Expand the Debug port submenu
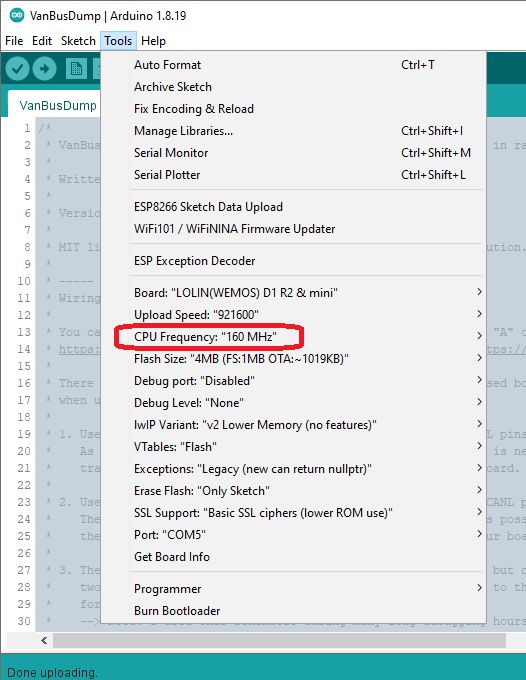Image resolution: width=526 pixels, height=680 pixels. click(293, 381)
